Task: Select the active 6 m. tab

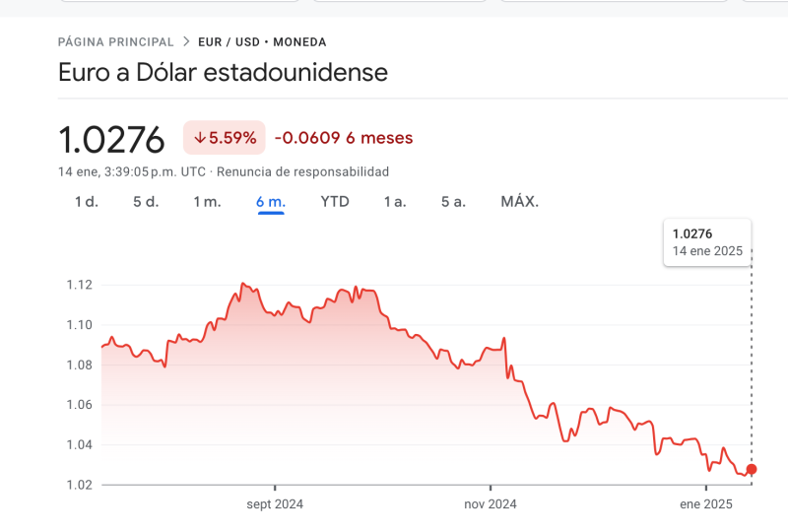Action: [271, 202]
